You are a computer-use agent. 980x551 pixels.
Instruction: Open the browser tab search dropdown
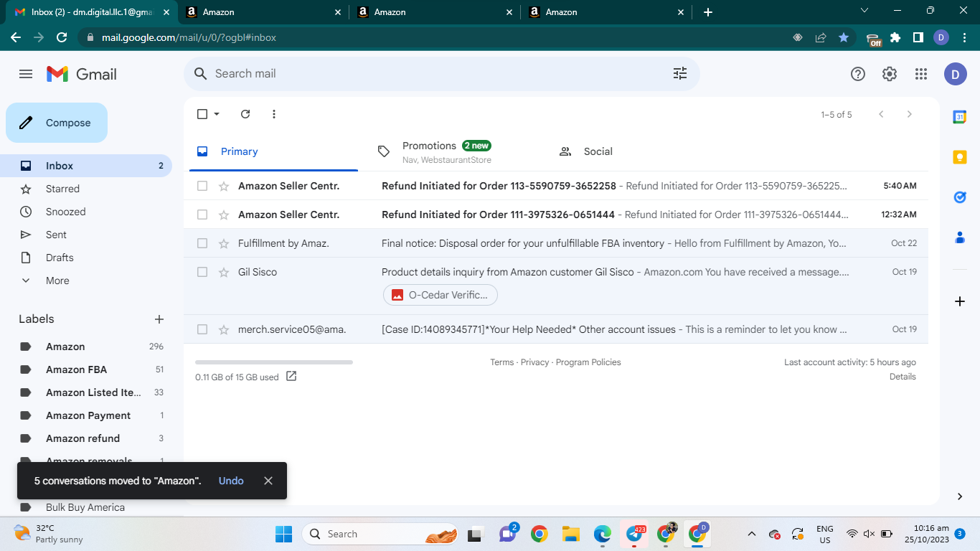[864, 11]
